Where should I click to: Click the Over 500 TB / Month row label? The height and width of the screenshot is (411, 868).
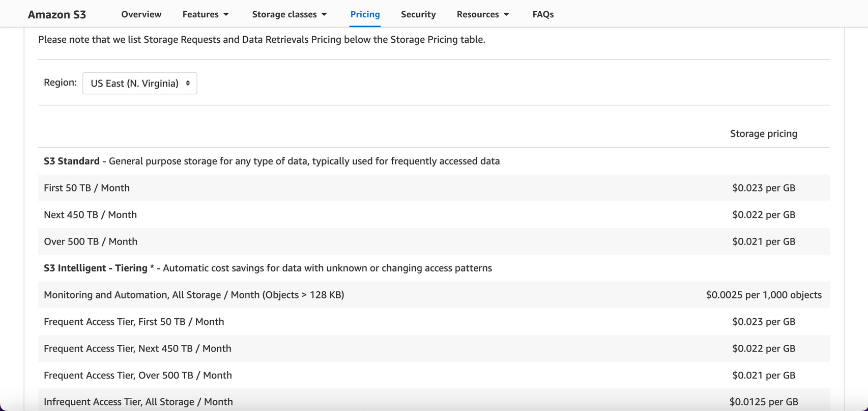91,241
